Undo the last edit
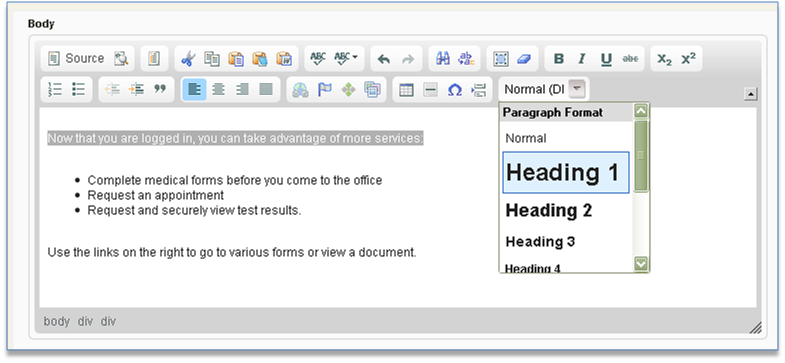Image resolution: width=785 pixels, height=363 pixels. point(384,59)
